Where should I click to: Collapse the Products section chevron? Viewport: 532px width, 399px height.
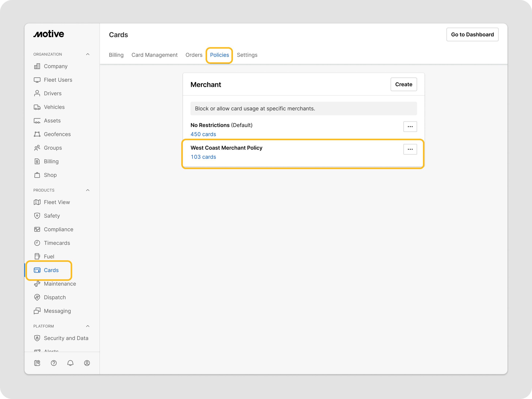point(88,190)
